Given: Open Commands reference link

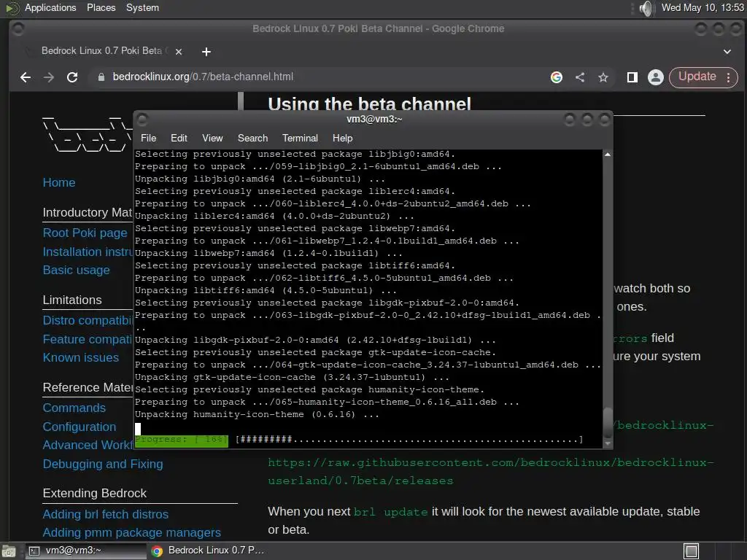Looking at the screenshot, I should coord(74,408).
